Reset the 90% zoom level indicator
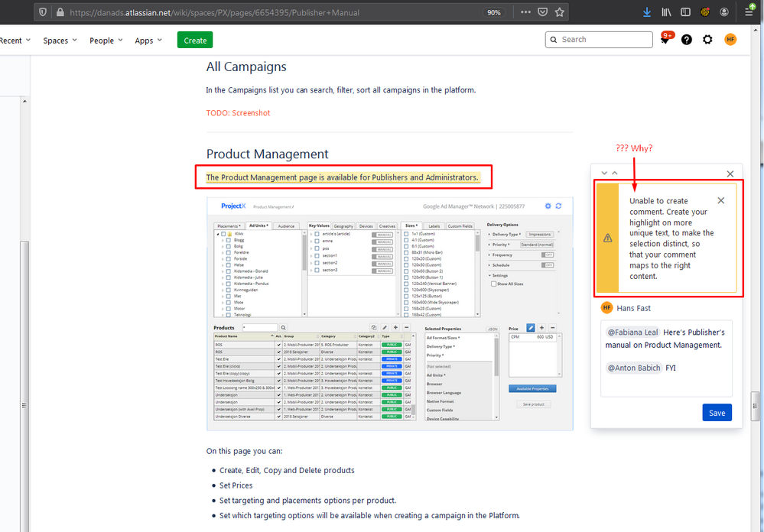764x532 pixels. 494,12
